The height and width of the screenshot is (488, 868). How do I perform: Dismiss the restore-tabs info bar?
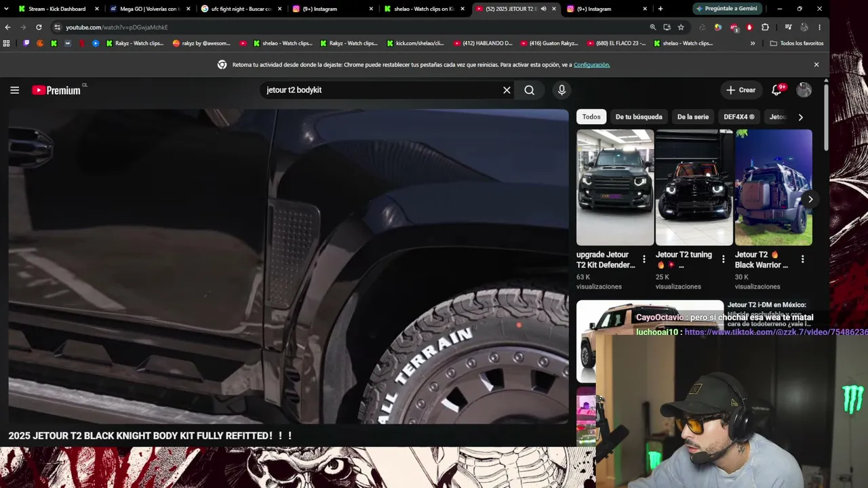point(816,65)
